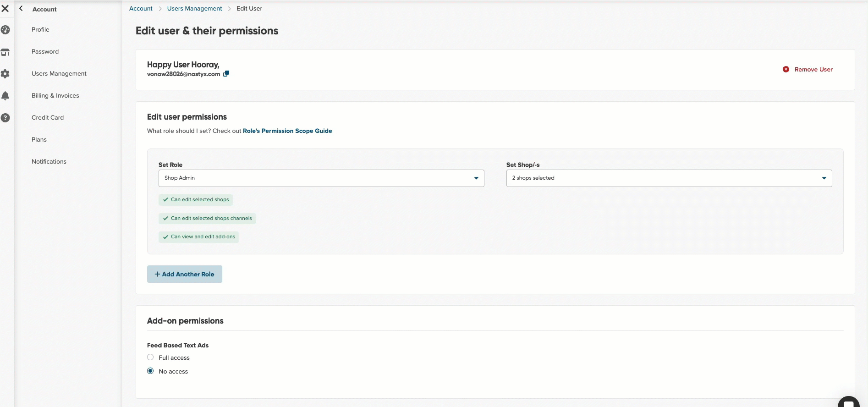
Task: Open the settings gear icon
Action: 5,74
